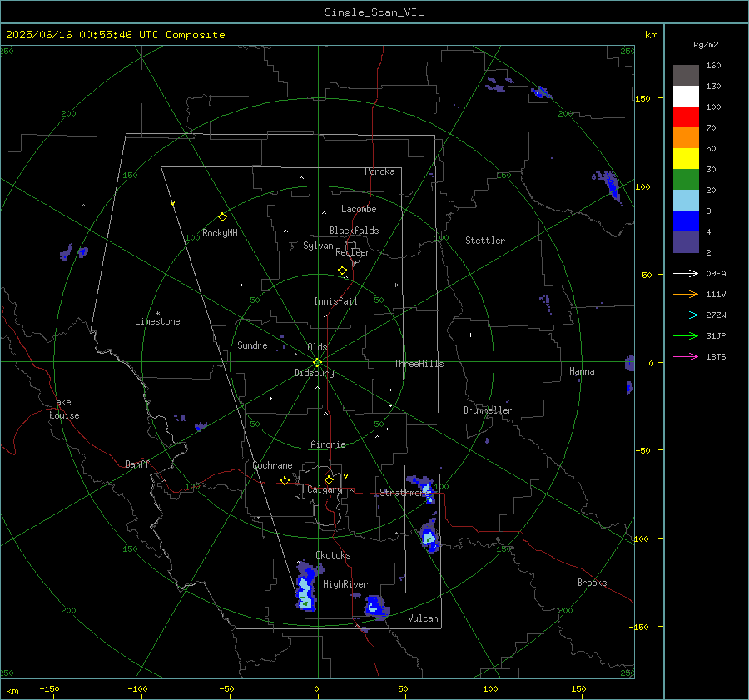Click the Single_Scan_VIL title
This screenshot has width=749, height=700.
point(374,12)
